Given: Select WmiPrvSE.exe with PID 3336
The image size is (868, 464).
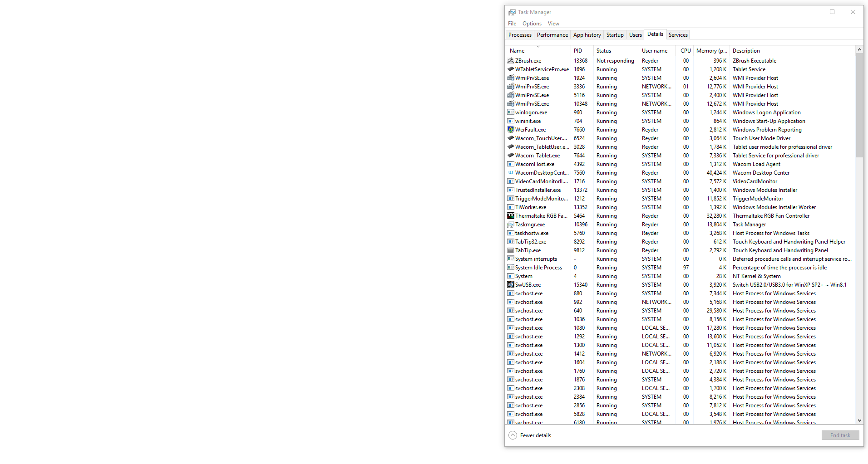Looking at the screenshot, I should tap(681, 87).
